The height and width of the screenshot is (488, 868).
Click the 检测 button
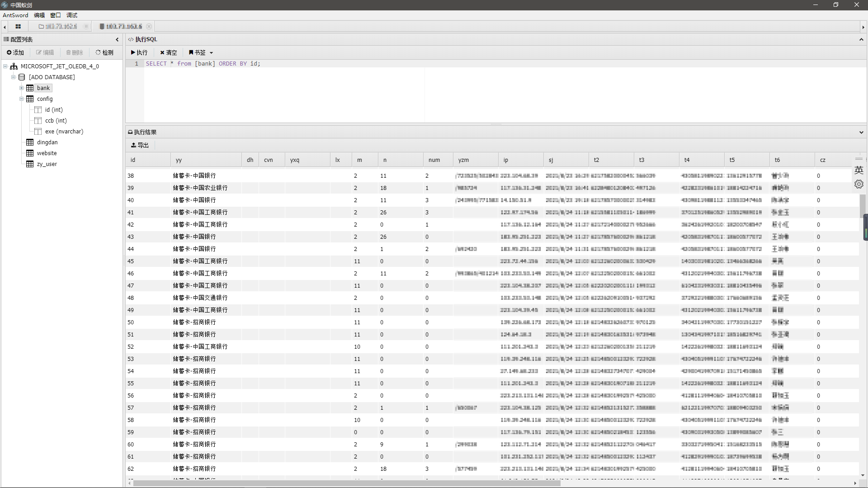click(x=104, y=52)
